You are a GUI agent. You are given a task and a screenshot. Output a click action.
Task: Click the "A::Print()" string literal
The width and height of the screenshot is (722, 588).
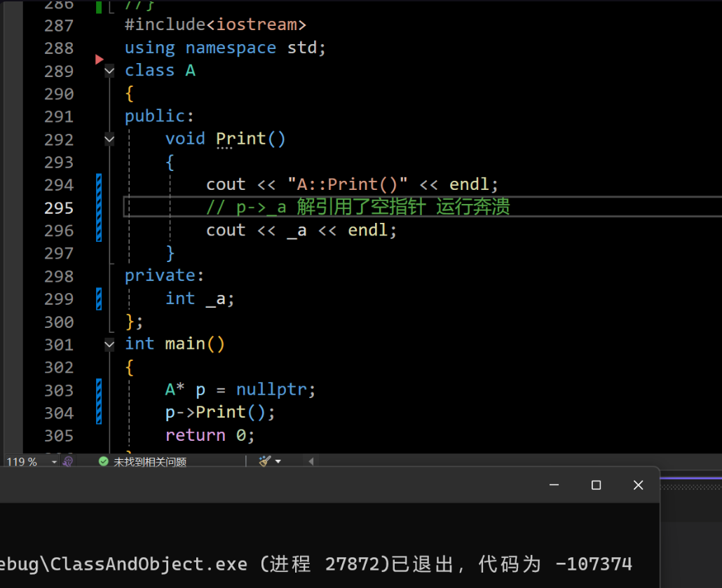(348, 184)
